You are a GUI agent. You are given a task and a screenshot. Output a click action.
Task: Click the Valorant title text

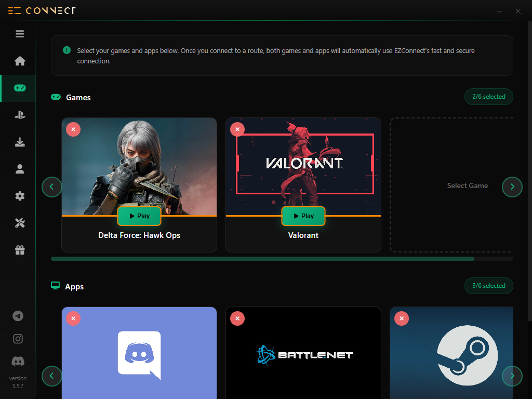303,235
